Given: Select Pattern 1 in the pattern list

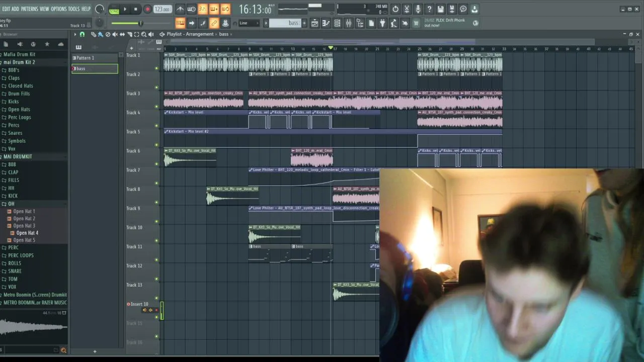Looking at the screenshot, I should pyautogui.click(x=95, y=58).
